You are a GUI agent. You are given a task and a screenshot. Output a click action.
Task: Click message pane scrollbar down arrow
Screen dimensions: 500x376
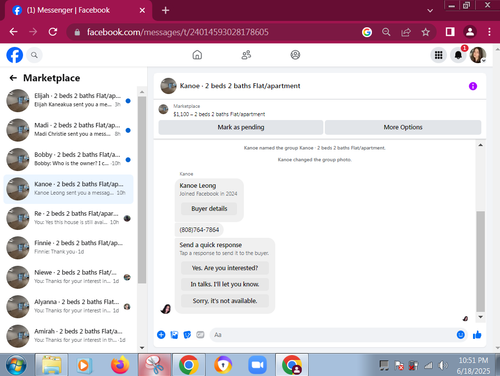pos(480,317)
